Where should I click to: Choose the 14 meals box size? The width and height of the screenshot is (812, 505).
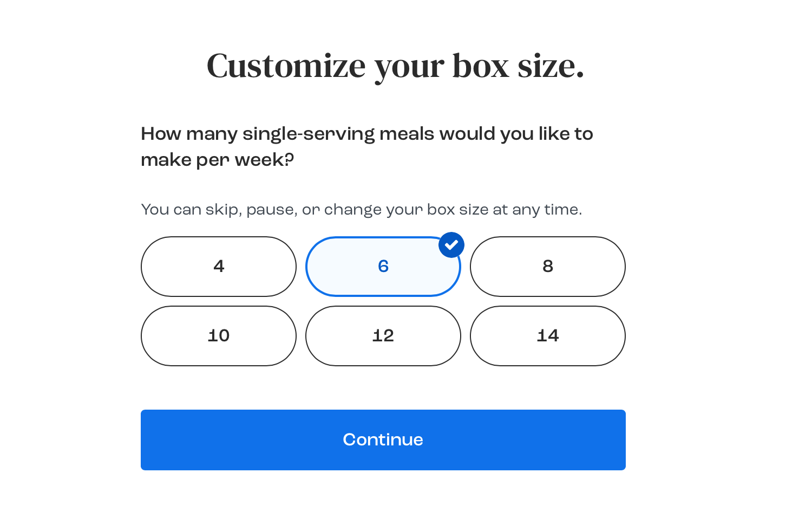tap(548, 336)
